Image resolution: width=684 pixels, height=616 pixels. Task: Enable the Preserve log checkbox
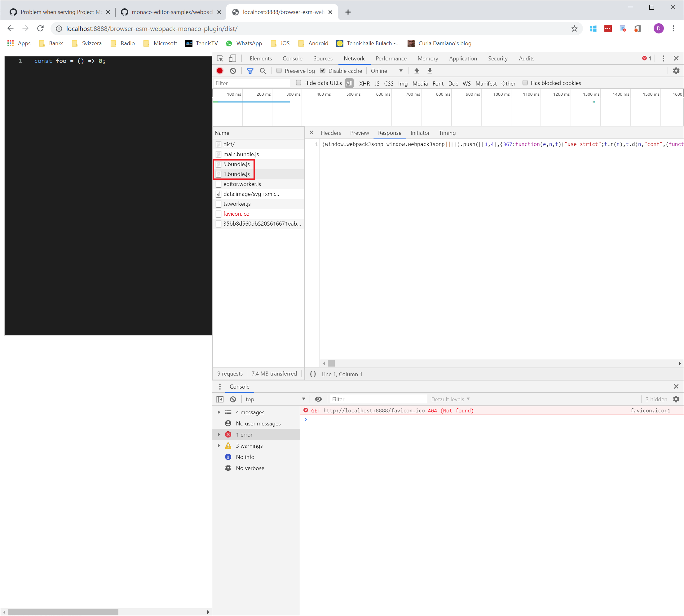pos(279,71)
